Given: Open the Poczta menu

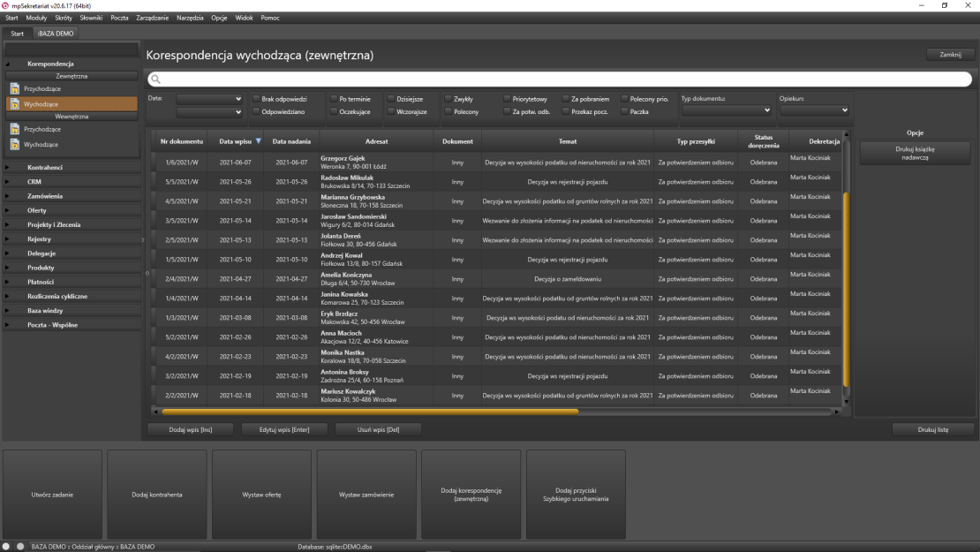Looking at the screenshot, I should (x=119, y=19).
